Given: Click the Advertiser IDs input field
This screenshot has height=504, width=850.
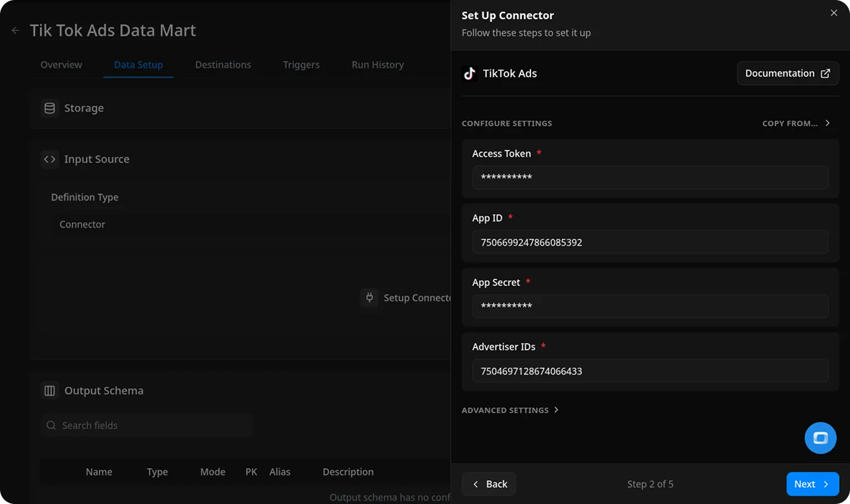Looking at the screenshot, I should 650,371.
